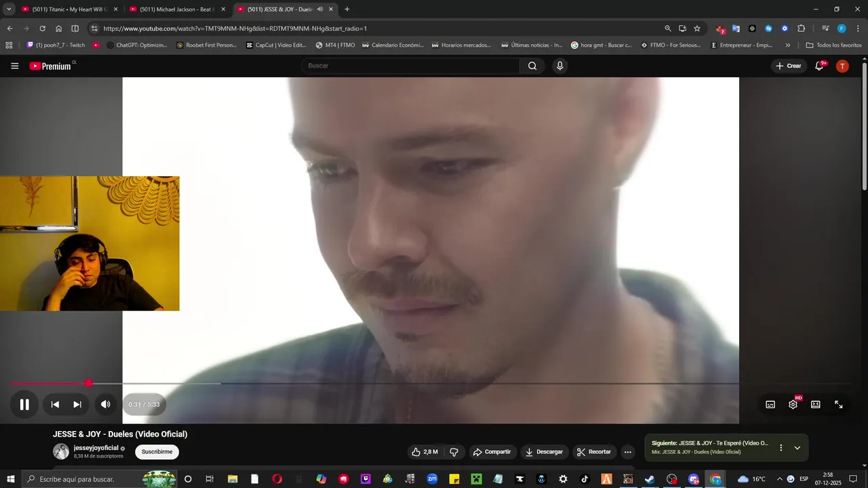Viewport: 868px width, 488px height.
Task: Click the YouTube search magnifier button
Action: coord(532,66)
